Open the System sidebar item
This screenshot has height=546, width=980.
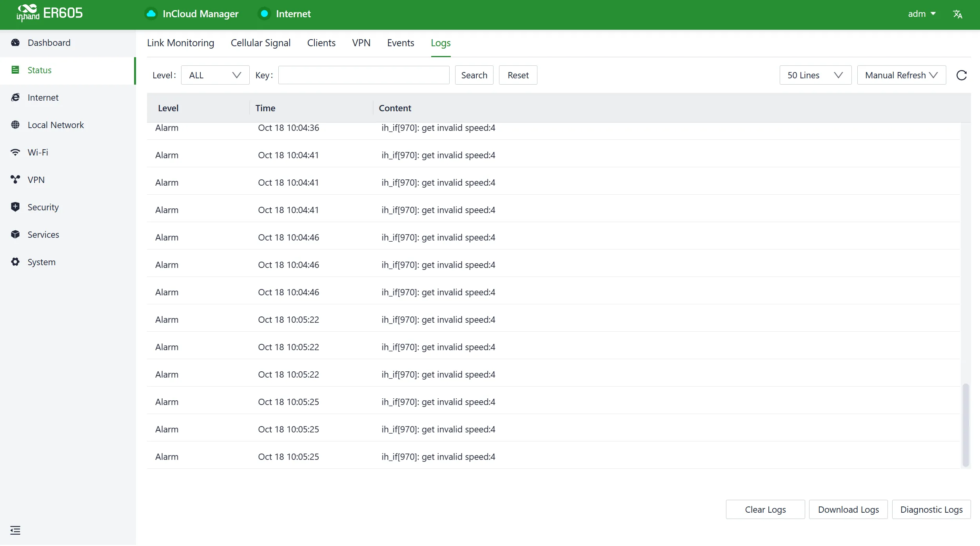68,262
